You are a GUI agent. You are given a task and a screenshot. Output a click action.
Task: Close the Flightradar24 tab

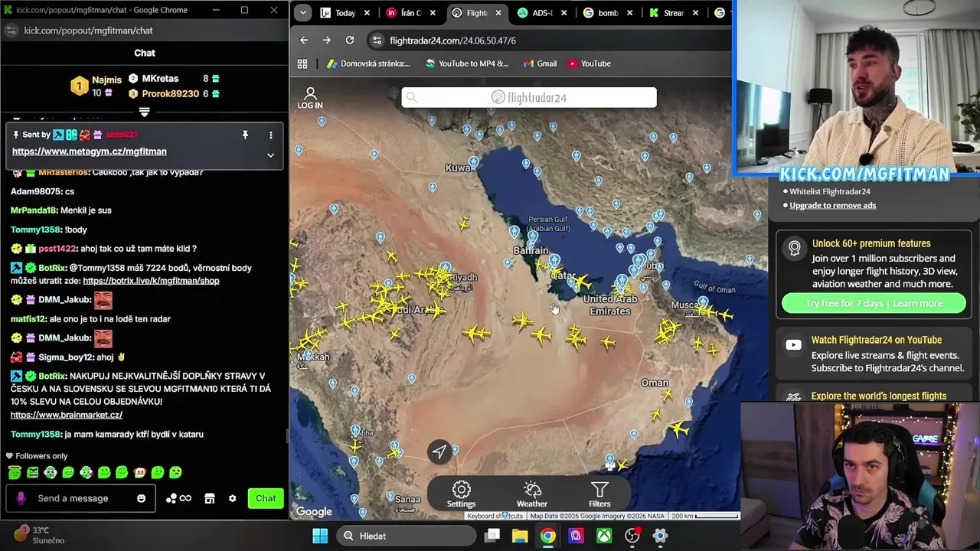click(x=498, y=13)
